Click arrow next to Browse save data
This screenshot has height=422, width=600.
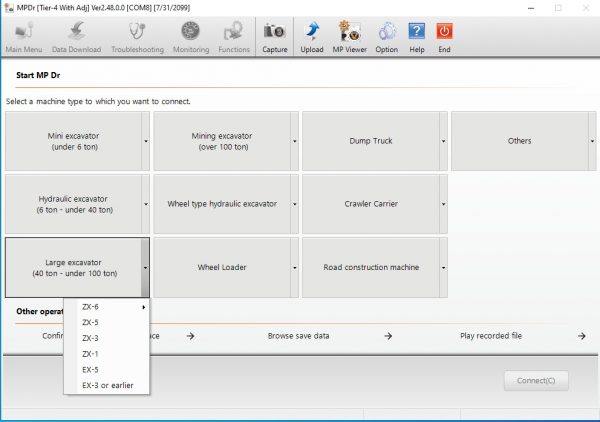click(388, 336)
